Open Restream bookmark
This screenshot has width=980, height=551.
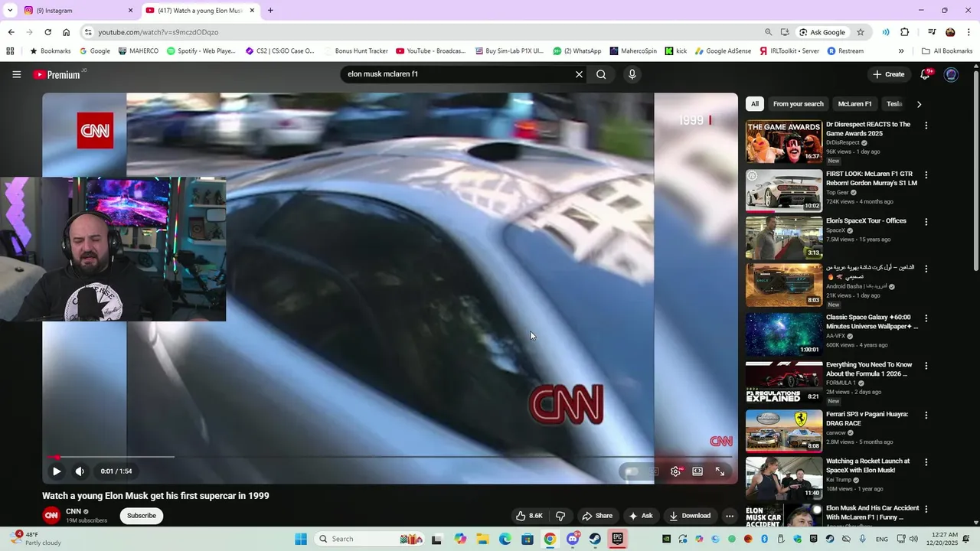(845, 51)
